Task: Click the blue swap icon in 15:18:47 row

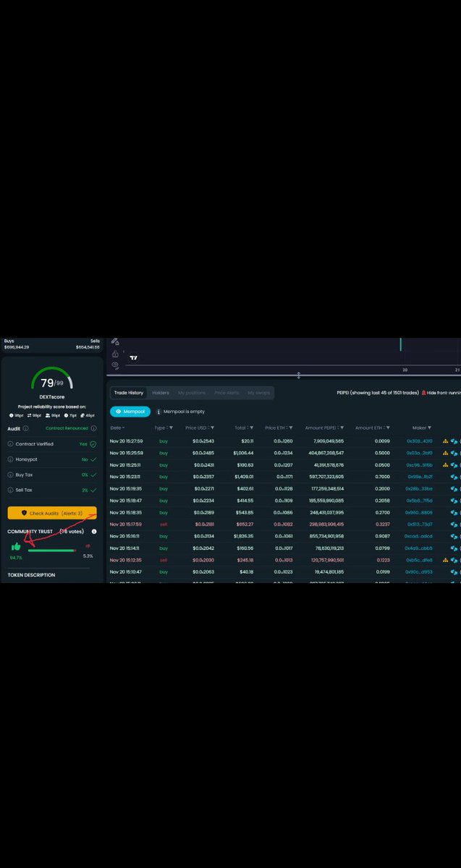Action: (x=454, y=501)
